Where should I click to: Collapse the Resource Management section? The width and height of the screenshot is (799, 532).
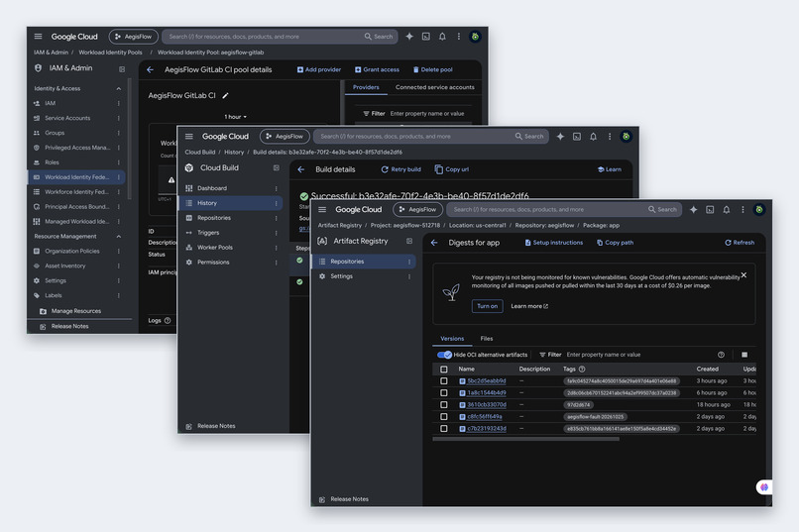pos(119,236)
